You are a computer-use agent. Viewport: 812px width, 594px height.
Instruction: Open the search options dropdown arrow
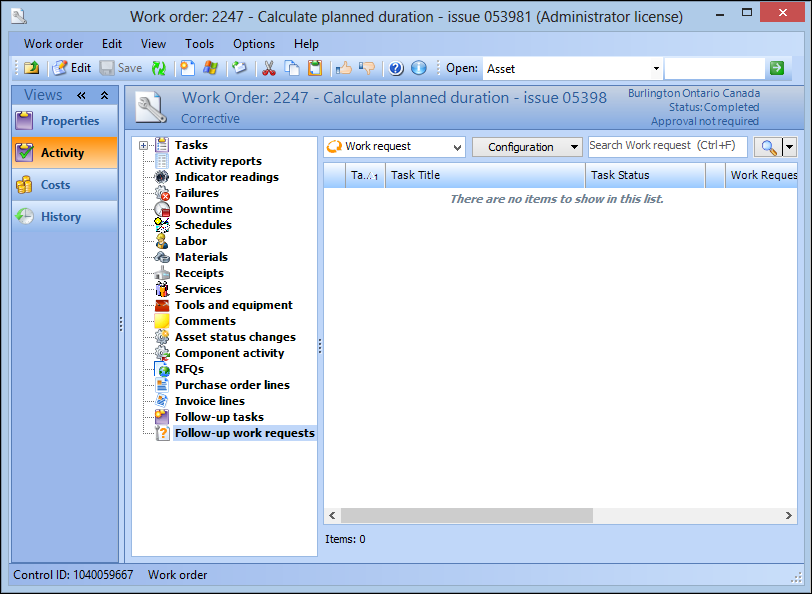[789, 147]
